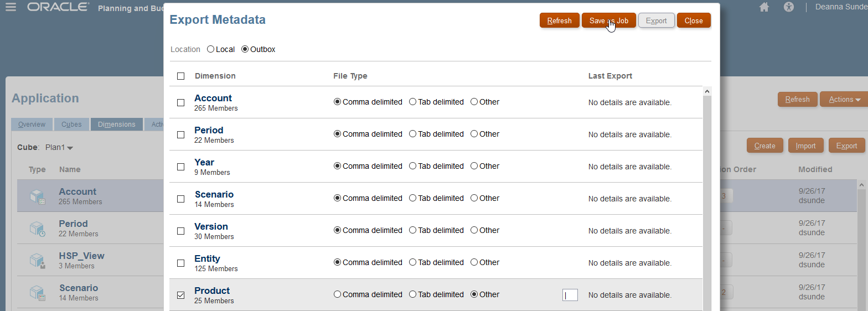The image size is (868, 311).
Task: Switch to the Cubes tab
Action: (71, 124)
